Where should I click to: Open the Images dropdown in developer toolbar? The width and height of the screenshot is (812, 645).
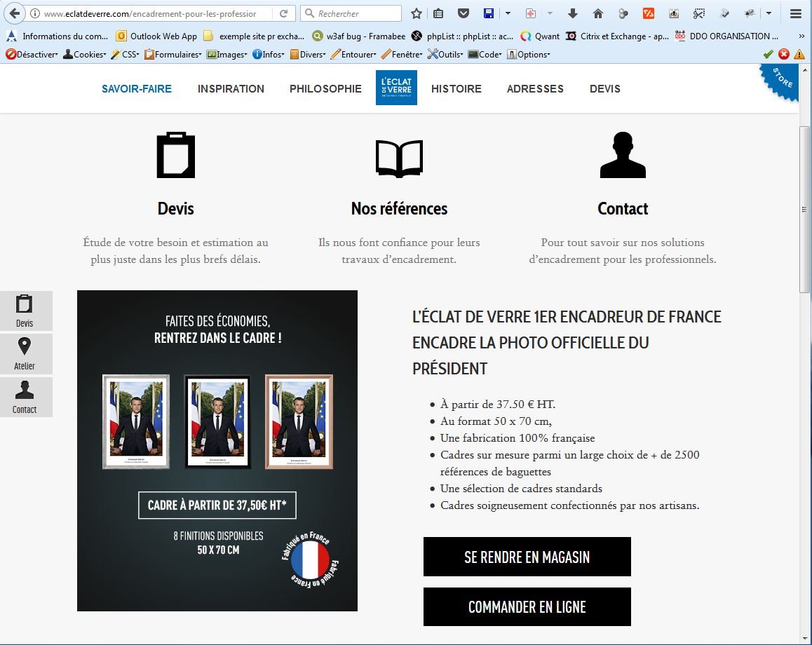[227, 55]
